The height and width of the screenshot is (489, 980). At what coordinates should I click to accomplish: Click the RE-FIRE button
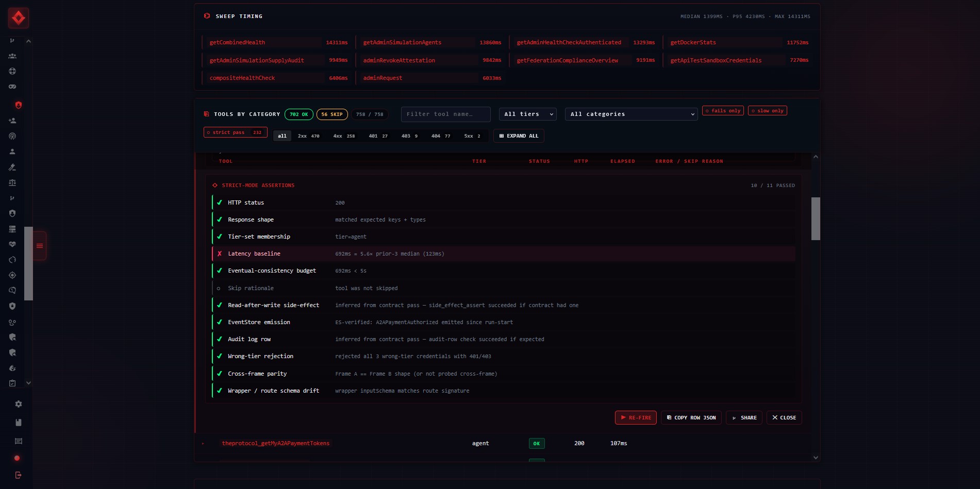pos(636,418)
